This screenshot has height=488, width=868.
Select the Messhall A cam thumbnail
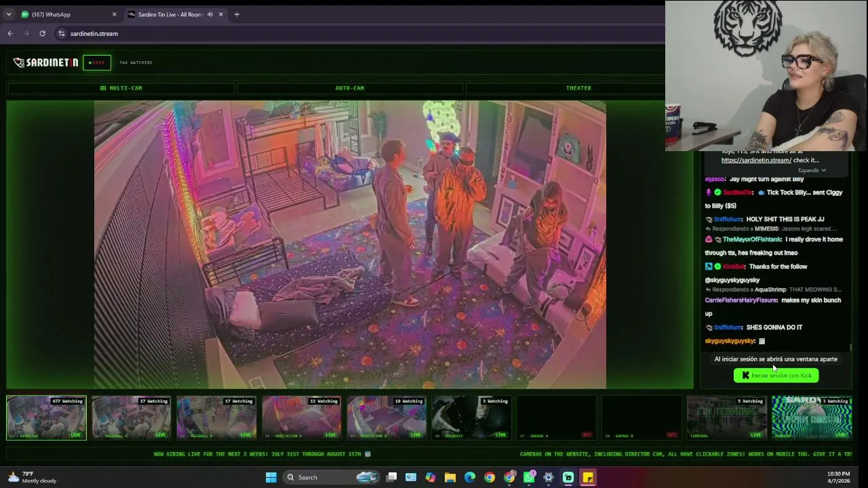(x=132, y=418)
